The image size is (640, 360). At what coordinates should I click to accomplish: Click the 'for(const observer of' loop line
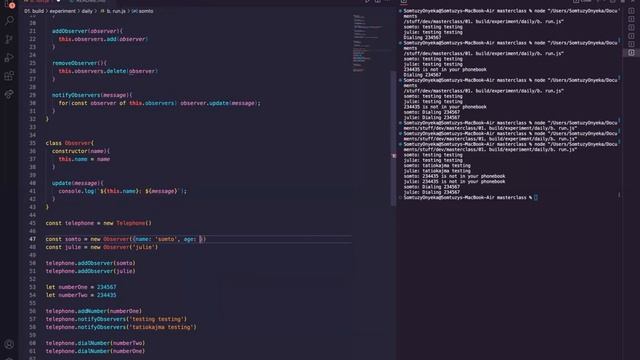pyautogui.click(x=159, y=103)
